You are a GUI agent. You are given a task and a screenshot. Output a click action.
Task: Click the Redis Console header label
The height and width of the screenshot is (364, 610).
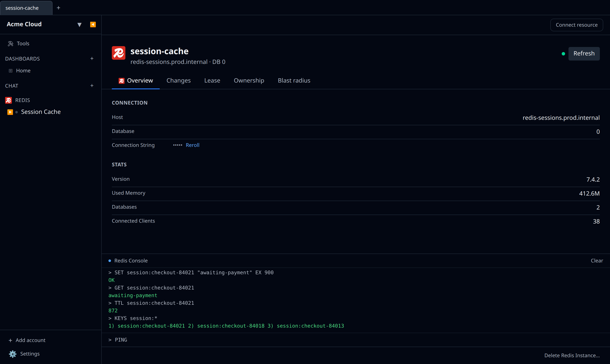tap(131, 261)
